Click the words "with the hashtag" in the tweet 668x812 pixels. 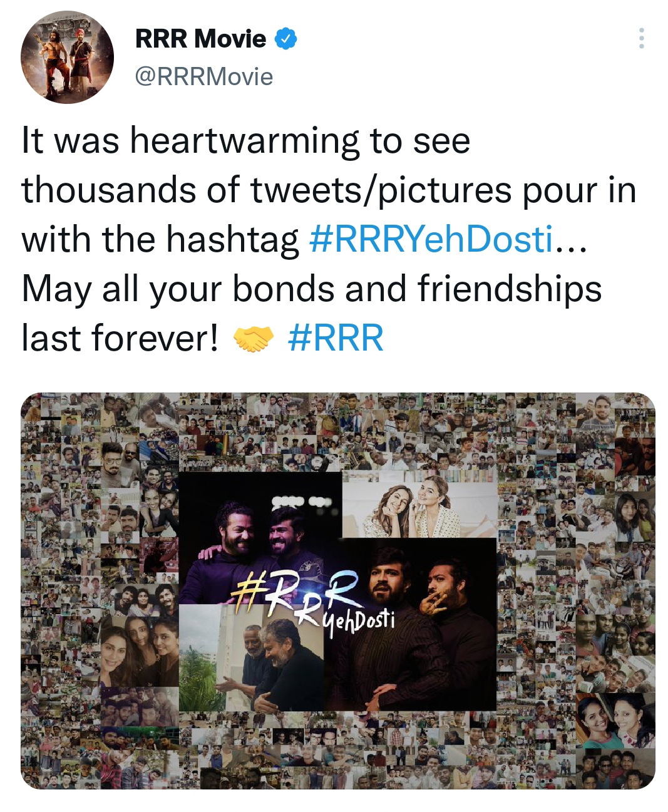[x=160, y=239]
